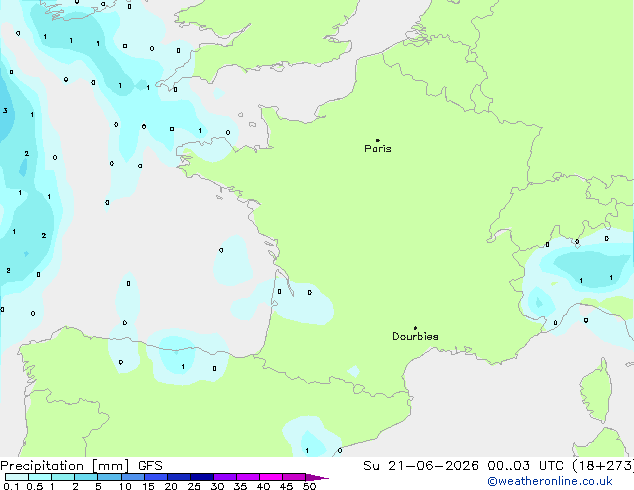634x490 pixels.
Task: Click the legend value label '0.1'
Action: click(x=11, y=486)
